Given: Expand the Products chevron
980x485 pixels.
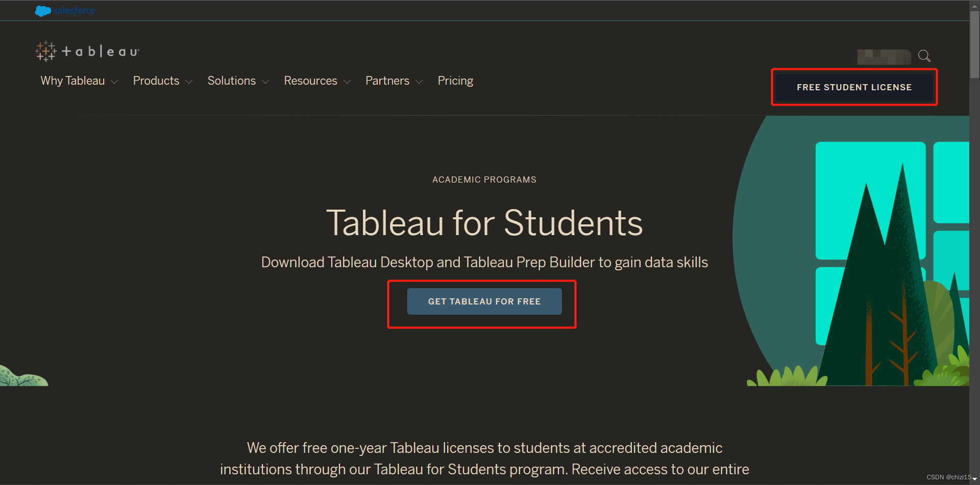Looking at the screenshot, I should pos(189,82).
